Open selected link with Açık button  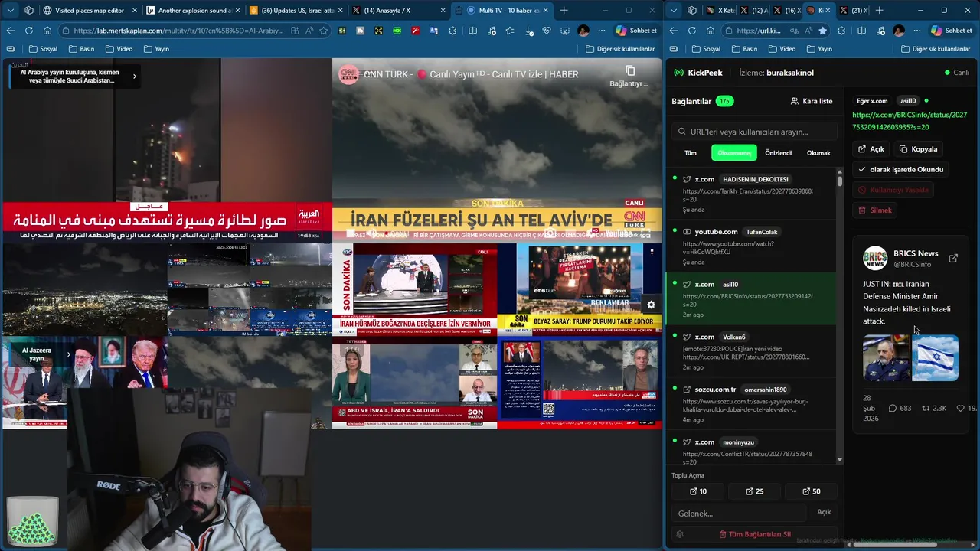click(871, 149)
